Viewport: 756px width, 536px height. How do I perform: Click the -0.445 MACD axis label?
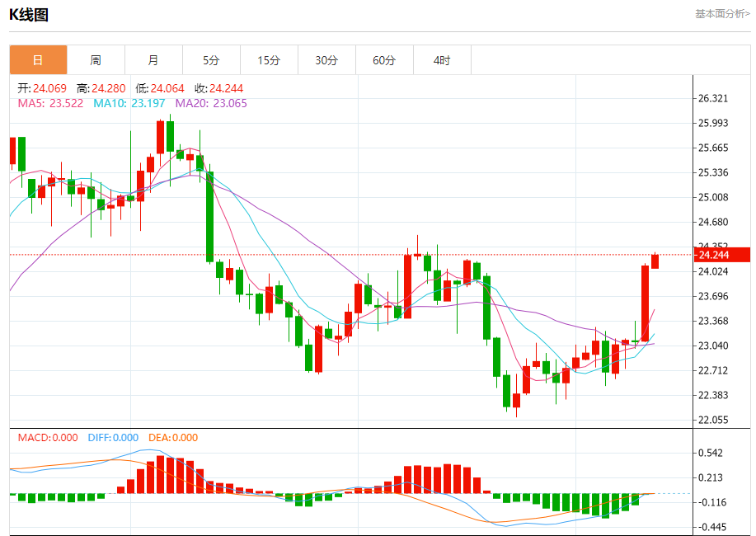point(711,527)
